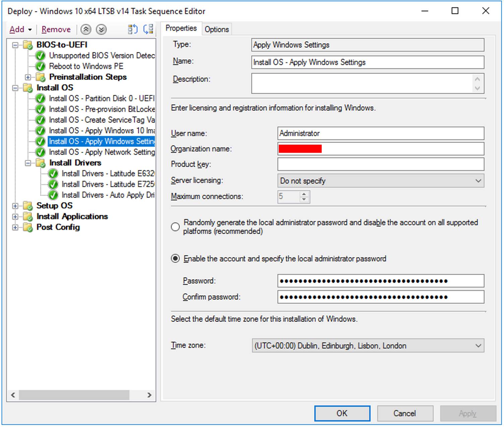Click the Password field
Screen dimensions: 504x427
coord(381,281)
